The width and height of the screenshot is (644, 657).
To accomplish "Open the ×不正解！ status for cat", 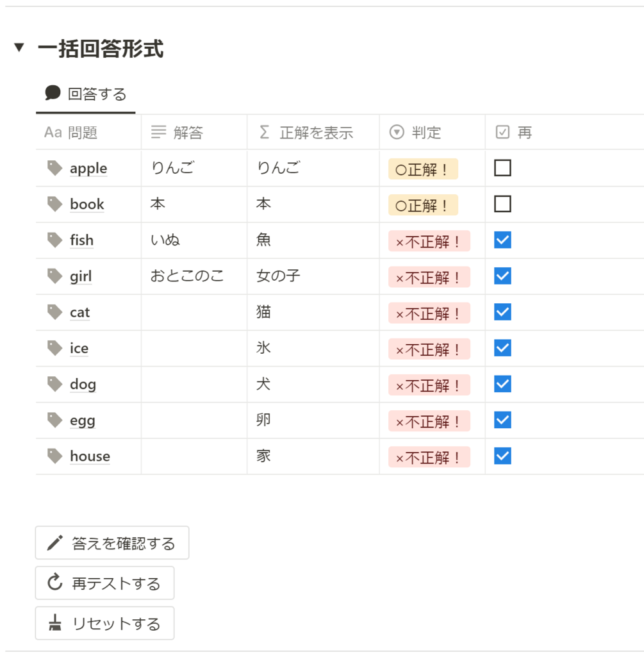I will (x=429, y=313).
